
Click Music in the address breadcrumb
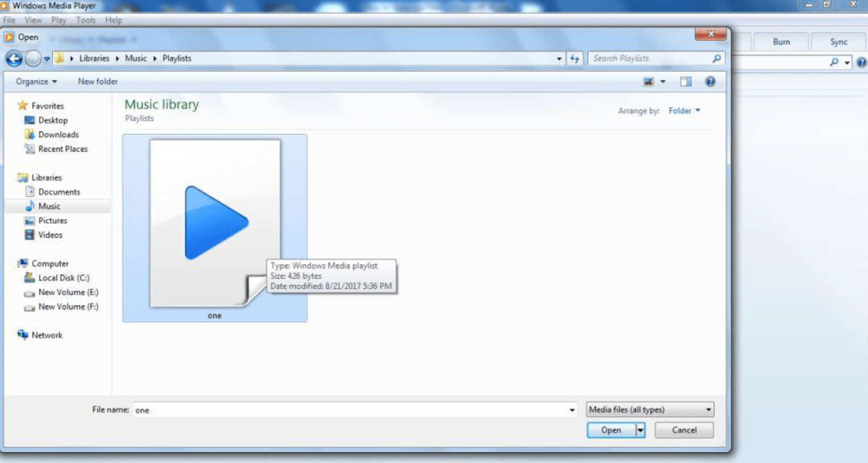click(x=136, y=58)
